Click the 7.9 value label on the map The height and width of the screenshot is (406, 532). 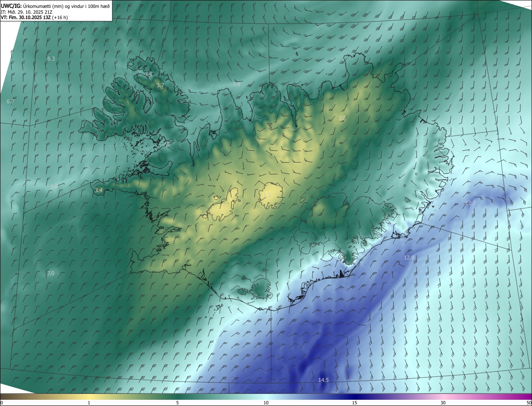pos(236,84)
